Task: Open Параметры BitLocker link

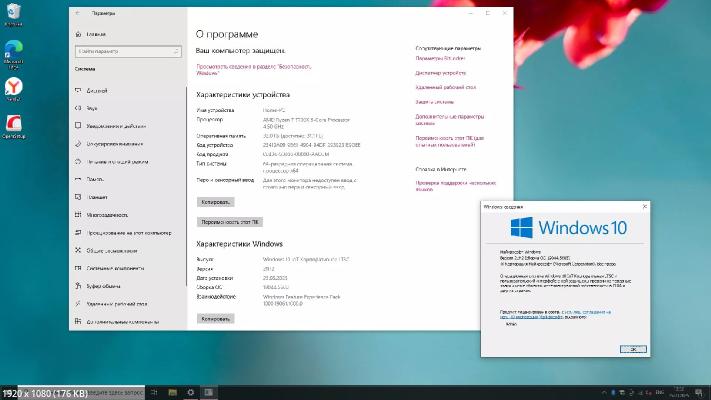Action: pyautogui.click(x=440, y=59)
